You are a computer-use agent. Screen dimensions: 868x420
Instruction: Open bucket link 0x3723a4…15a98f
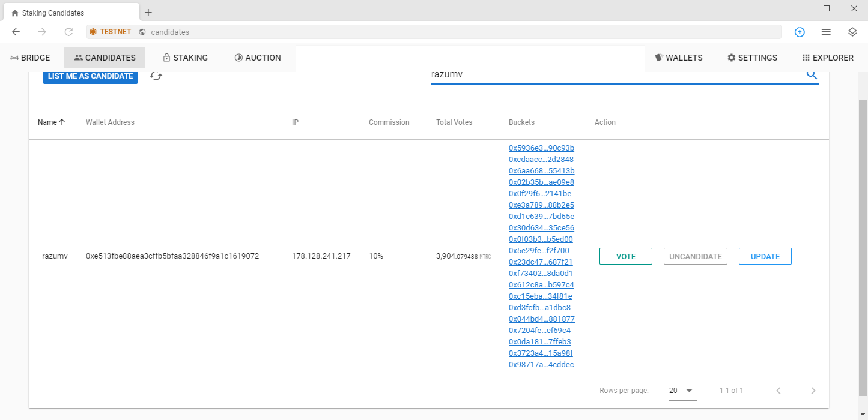541,353
